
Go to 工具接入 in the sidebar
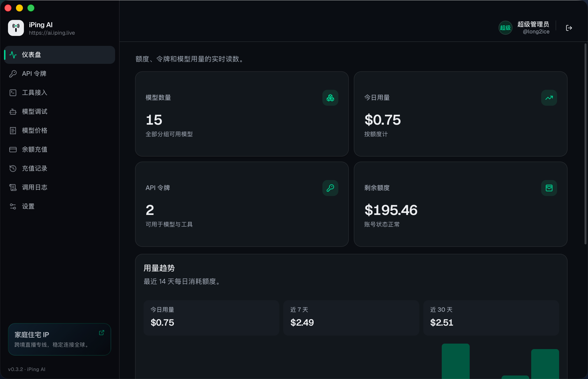60,93
